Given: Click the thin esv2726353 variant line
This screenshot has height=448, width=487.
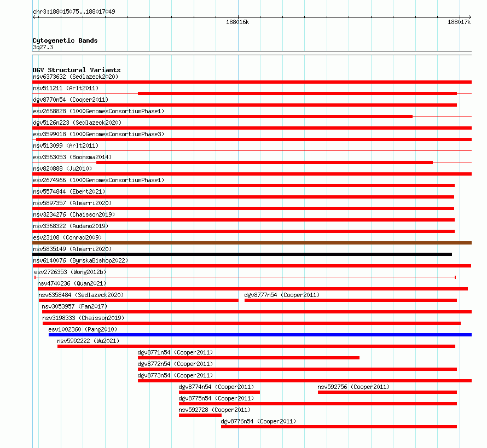Looking at the screenshot, I should click(x=245, y=277).
